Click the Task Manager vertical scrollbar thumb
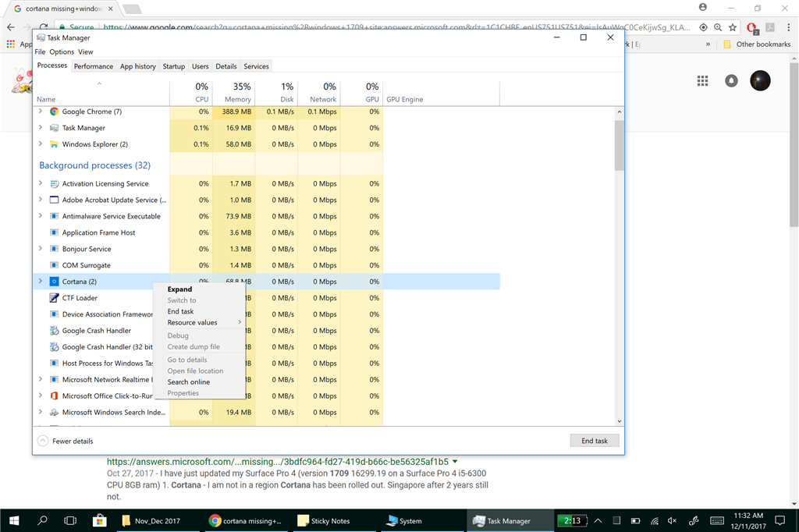 (x=619, y=145)
